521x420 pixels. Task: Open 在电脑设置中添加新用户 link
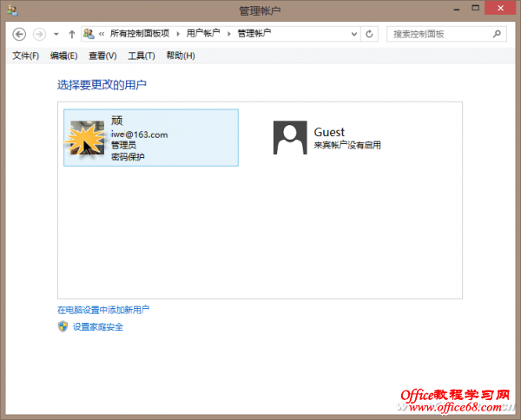103,310
